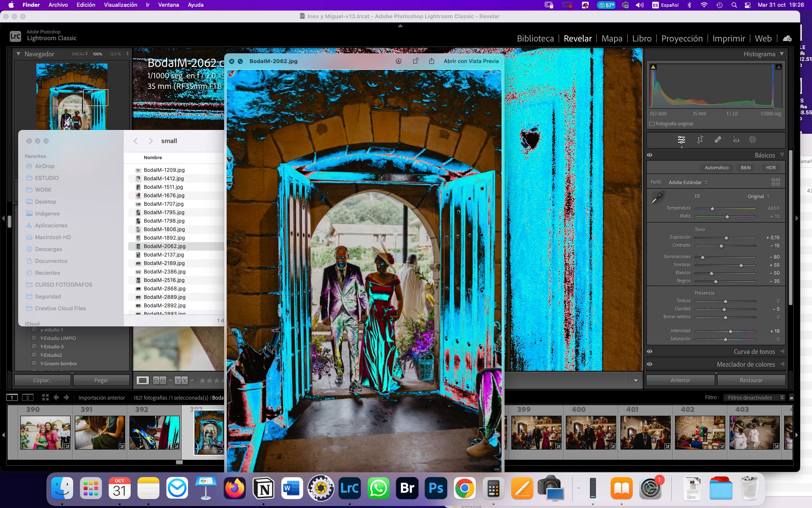The height and width of the screenshot is (508, 812).
Task: Enable the Fotografía original checkbox
Action: tap(652, 124)
